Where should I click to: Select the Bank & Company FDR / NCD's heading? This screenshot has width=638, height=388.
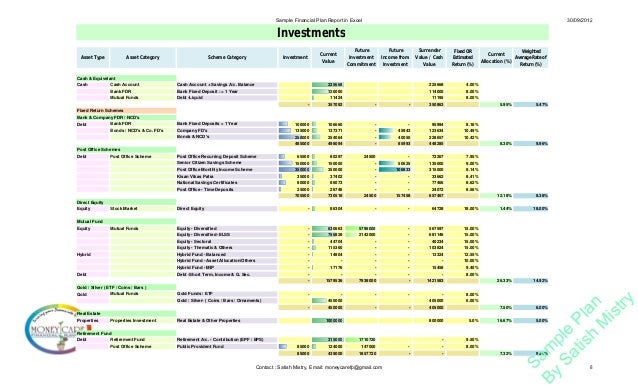[126, 118]
